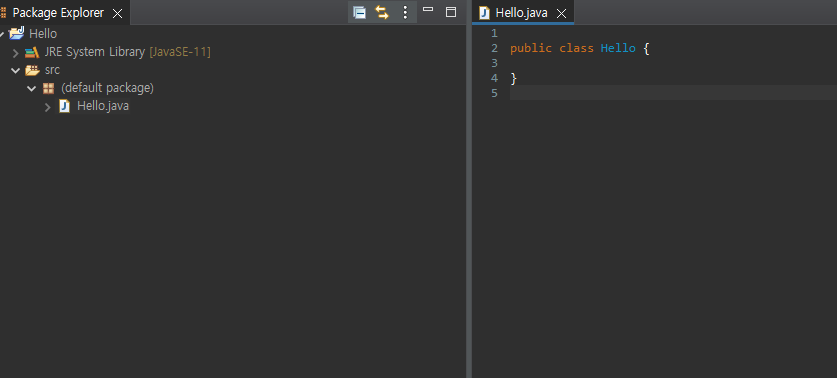Click line number 1 in the gutter
The width and height of the screenshot is (837, 378).
494,33
